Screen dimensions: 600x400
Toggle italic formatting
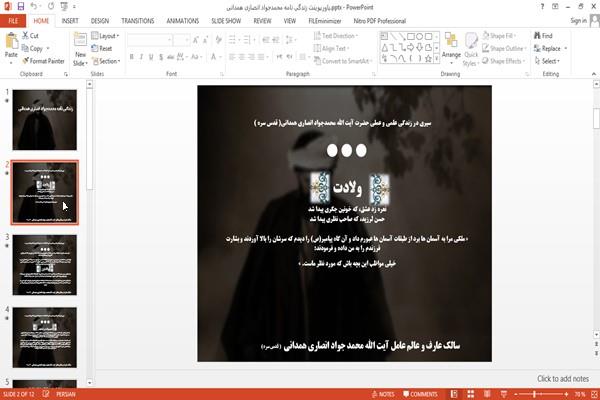(142, 57)
